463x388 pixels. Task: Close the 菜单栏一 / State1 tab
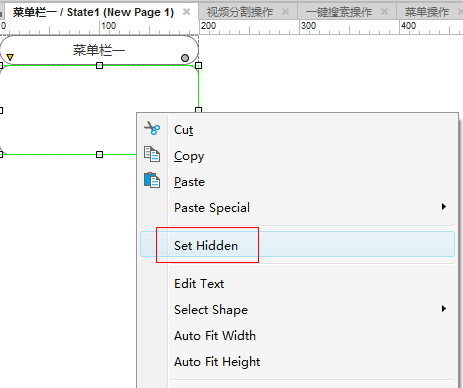(187, 12)
